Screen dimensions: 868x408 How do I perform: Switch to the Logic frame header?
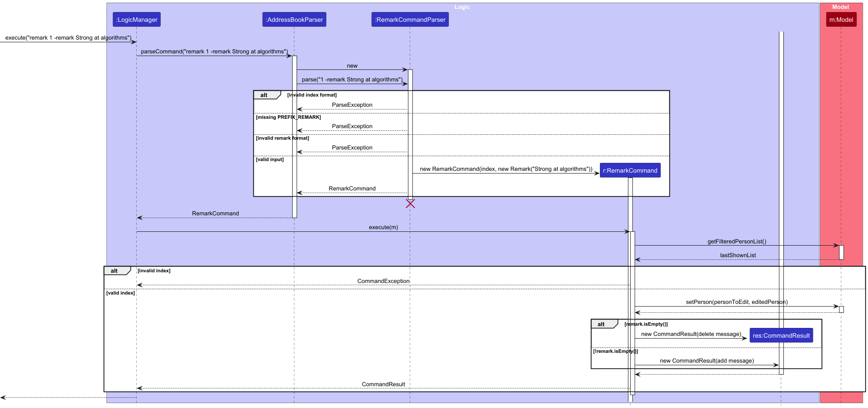(462, 7)
